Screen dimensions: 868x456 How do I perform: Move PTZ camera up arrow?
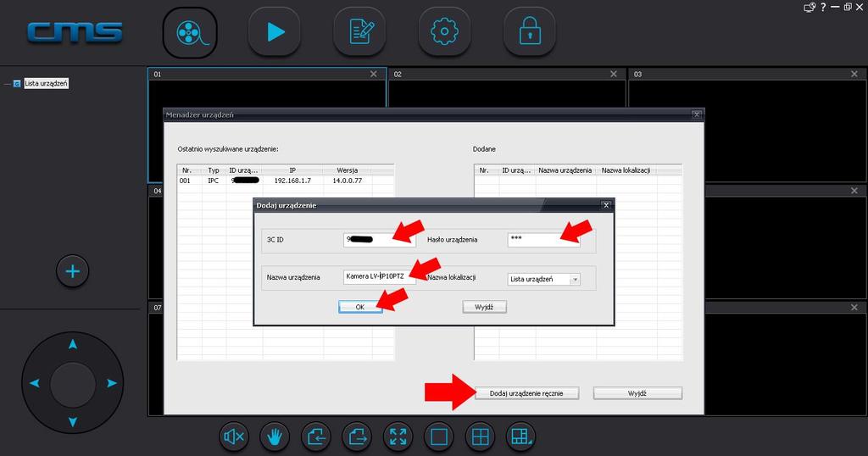coord(73,344)
